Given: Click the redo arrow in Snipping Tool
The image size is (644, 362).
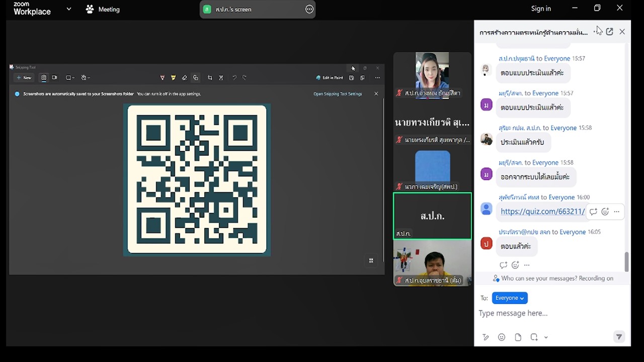Looking at the screenshot, I should pyautogui.click(x=245, y=77).
